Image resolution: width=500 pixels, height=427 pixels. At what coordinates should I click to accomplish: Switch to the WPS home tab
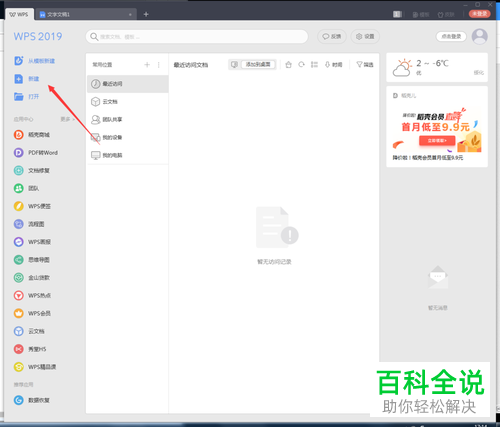click(x=19, y=14)
